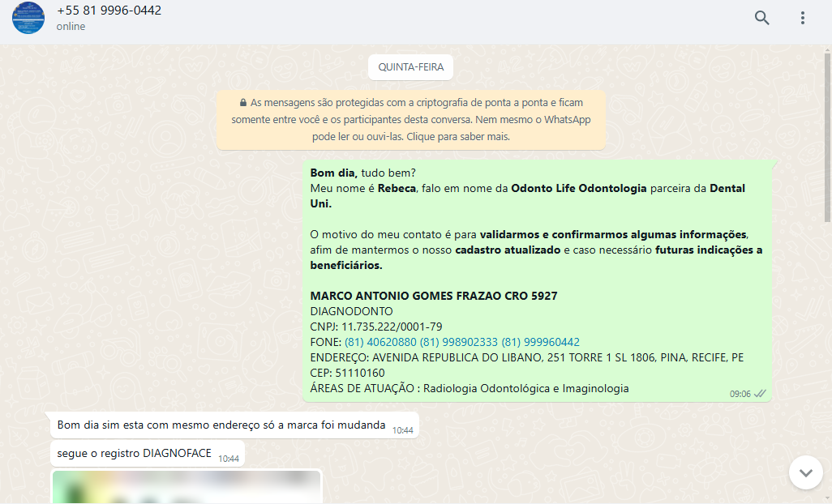This screenshot has width=832, height=504.
Task: Click the name MARCO ANTONIO GOMES FRAZAO CRO 5927
Action: [x=434, y=297]
